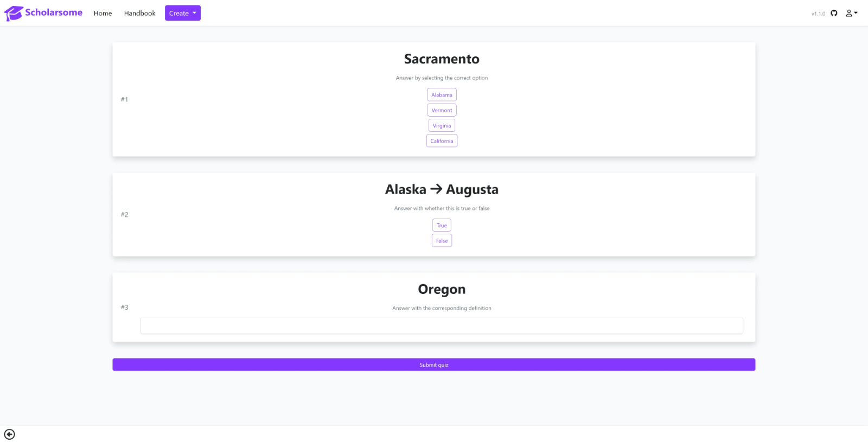Click the Scholarsome graduation cap logo
The width and height of the screenshot is (868, 442).
pyautogui.click(x=13, y=13)
